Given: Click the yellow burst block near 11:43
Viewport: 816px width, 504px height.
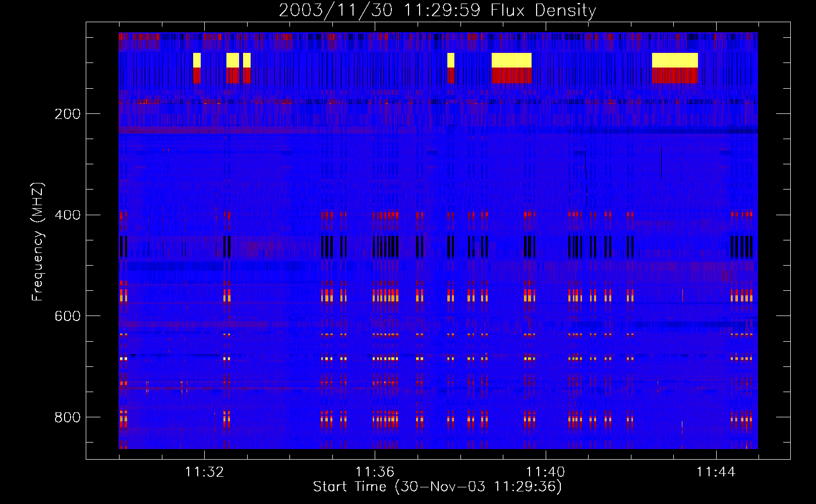Looking at the screenshot, I should click(675, 60).
